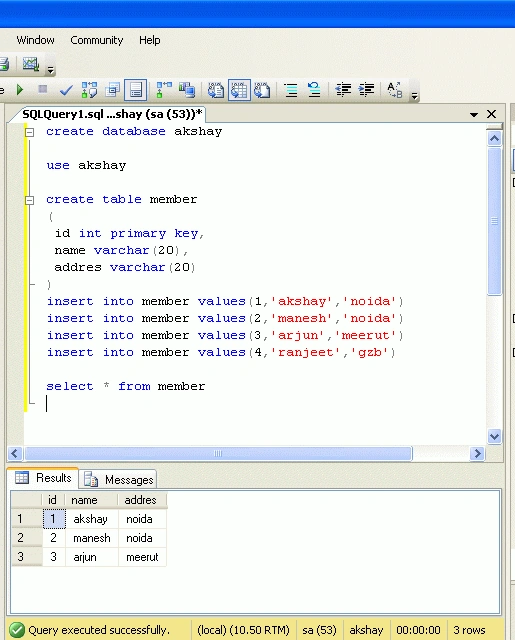Comment out selected lines icon
The width and height of the screenshot is (515, 640).
[x=291, y=90]
